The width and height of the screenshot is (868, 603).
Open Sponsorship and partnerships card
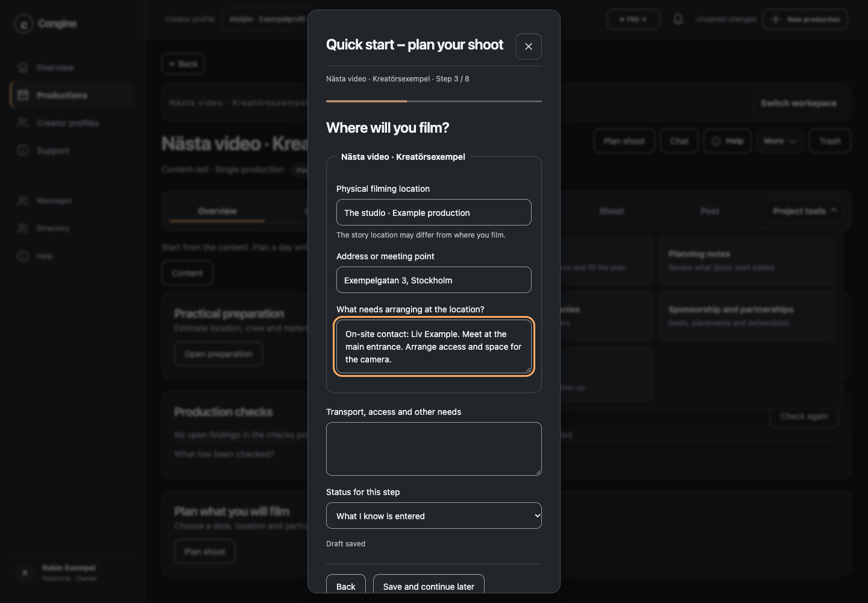[x=747, y=316]
